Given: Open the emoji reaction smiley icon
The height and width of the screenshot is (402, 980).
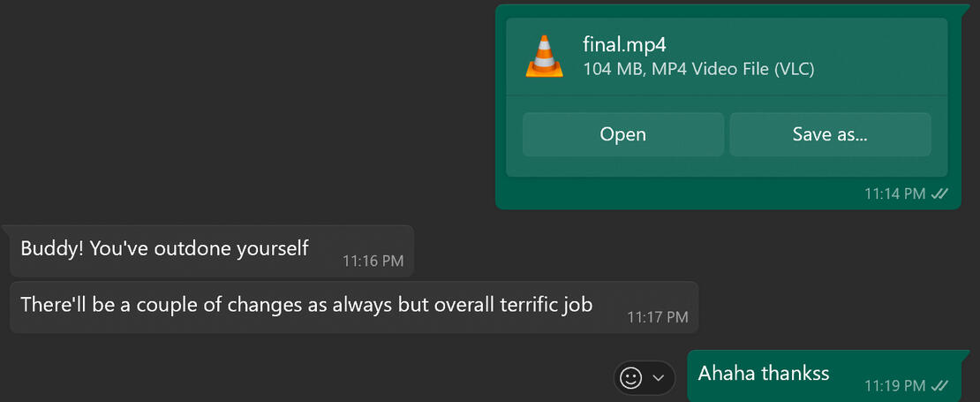Looking at the screenshot, I should (x=630, y=377).
